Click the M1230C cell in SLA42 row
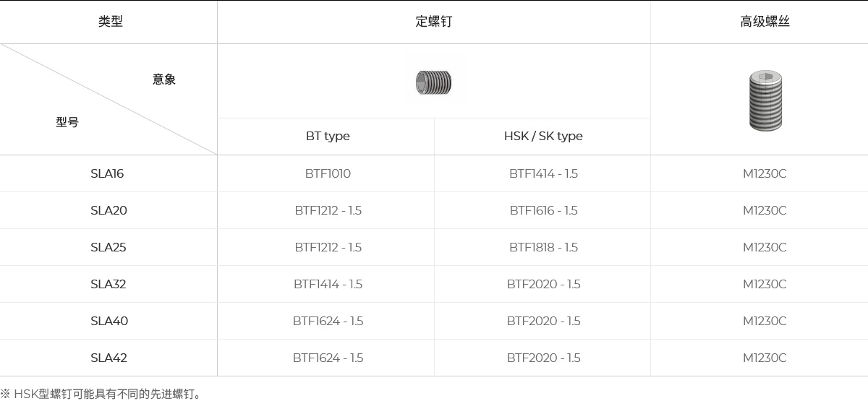The image size is (868, 401). (765, 358)
